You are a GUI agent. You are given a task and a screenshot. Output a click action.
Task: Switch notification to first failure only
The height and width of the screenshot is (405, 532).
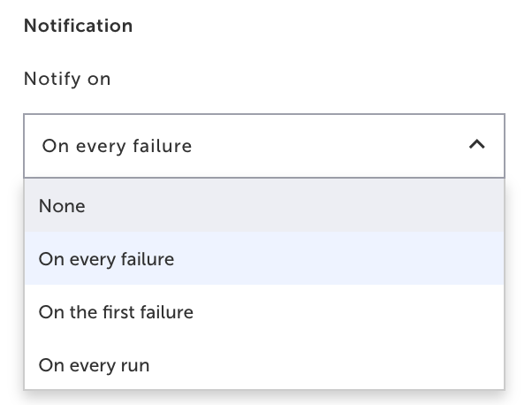[x=116, y=311]
